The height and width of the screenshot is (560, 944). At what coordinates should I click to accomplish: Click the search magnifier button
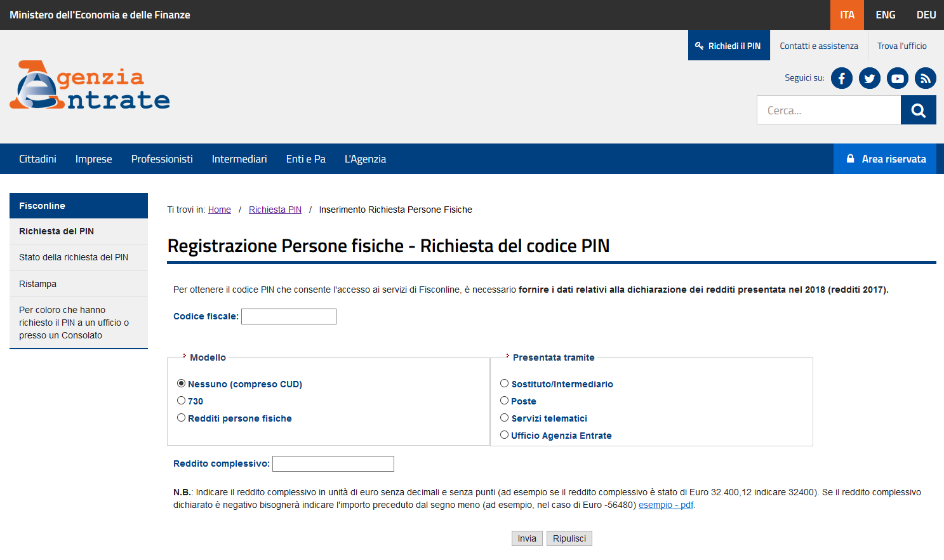coord(918,110)
